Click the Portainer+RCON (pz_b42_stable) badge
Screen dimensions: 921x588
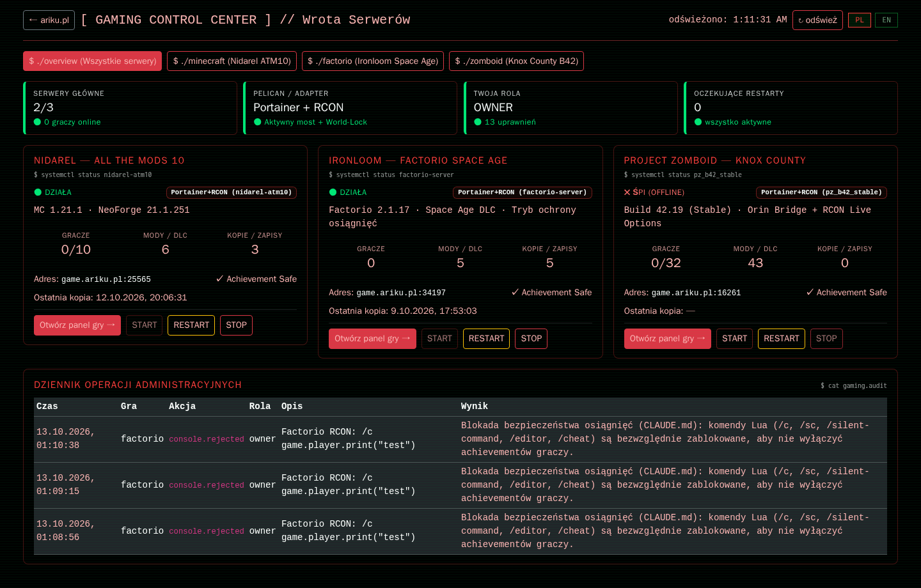(x=821, y=192)
